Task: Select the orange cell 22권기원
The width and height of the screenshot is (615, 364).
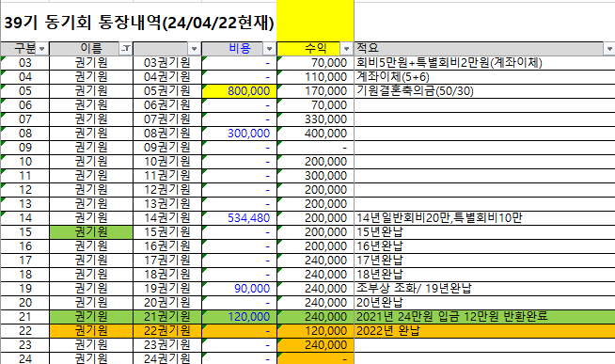Action: tap(167, 331)
